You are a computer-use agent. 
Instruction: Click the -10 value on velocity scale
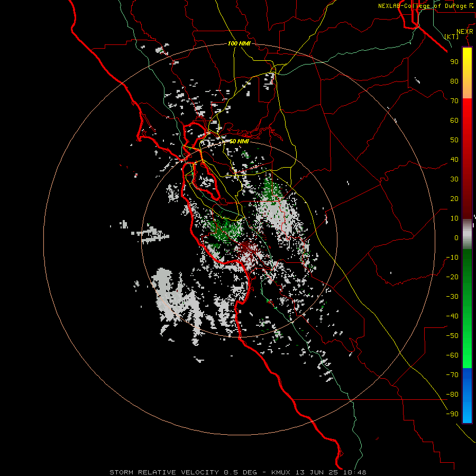click(452, 258)
